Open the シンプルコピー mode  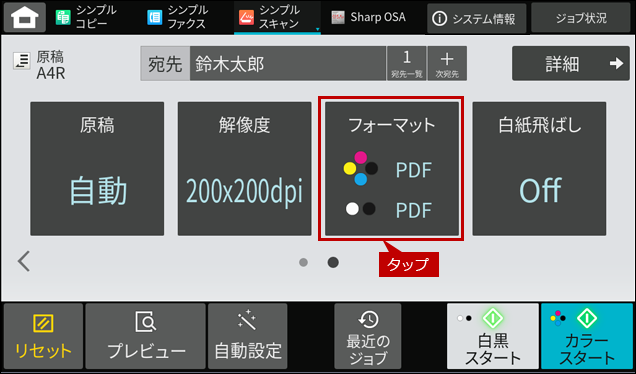86,17
